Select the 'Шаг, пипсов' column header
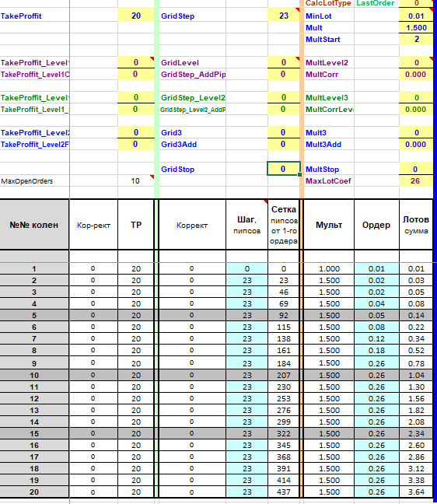 pos(246,225)
